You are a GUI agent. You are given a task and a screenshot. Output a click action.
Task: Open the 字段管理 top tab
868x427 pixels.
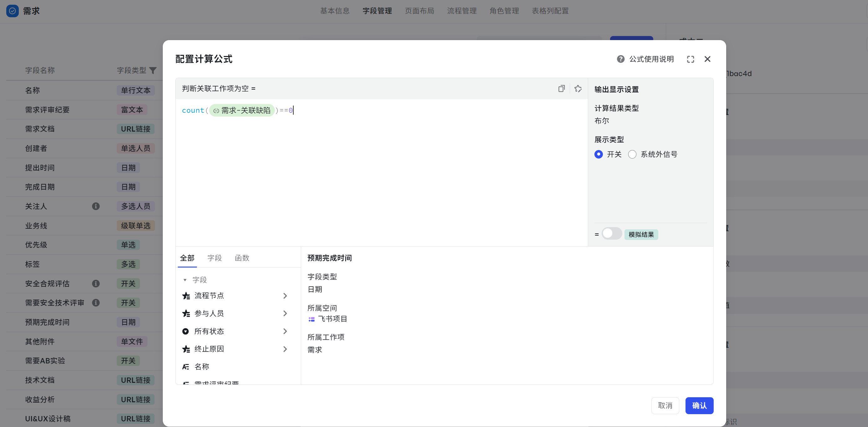click(377, 11)
